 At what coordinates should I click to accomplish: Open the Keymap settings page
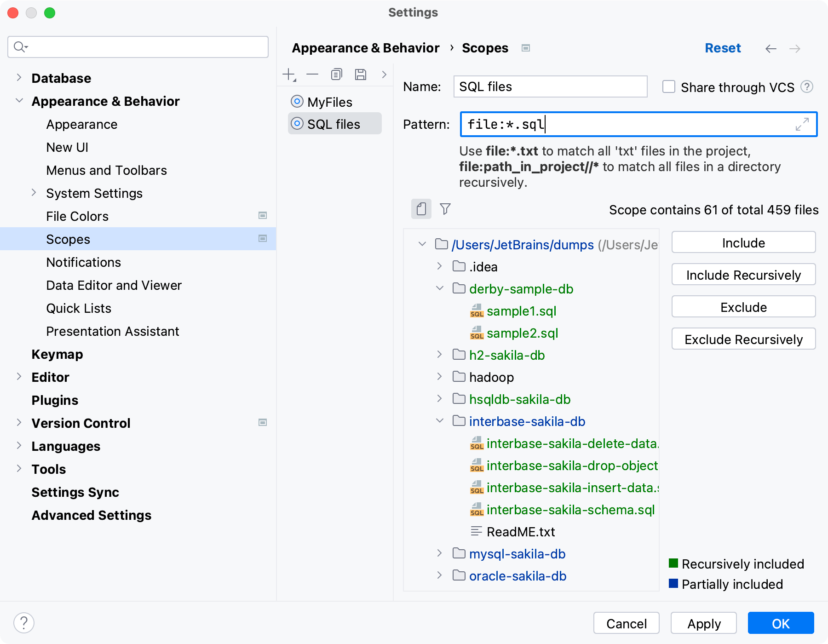point(57,354)
